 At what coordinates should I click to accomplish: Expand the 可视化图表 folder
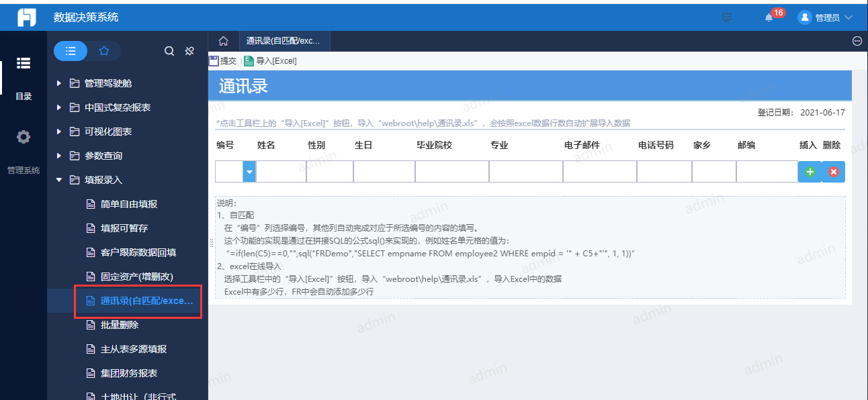(x=59, y=132)
